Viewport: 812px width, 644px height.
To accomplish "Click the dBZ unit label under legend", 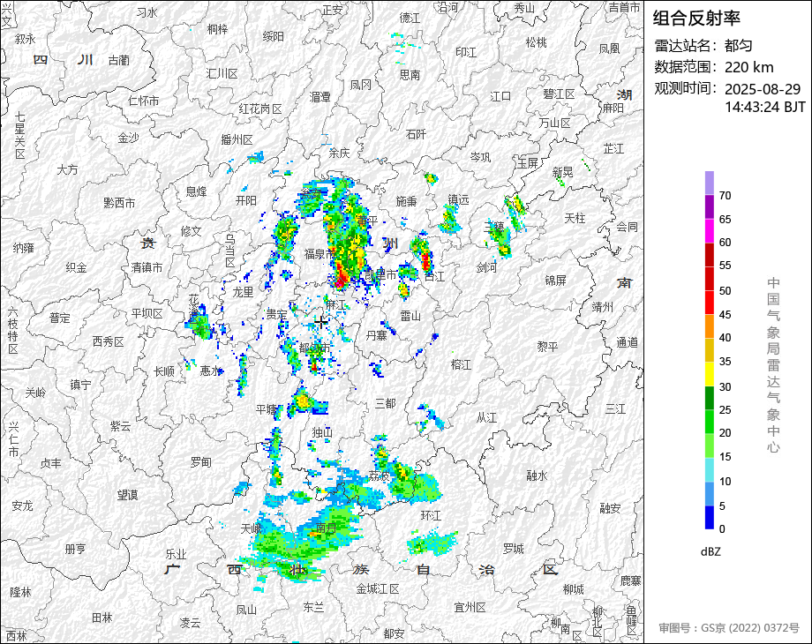I will pyautogui.click(x=710, y=552).
